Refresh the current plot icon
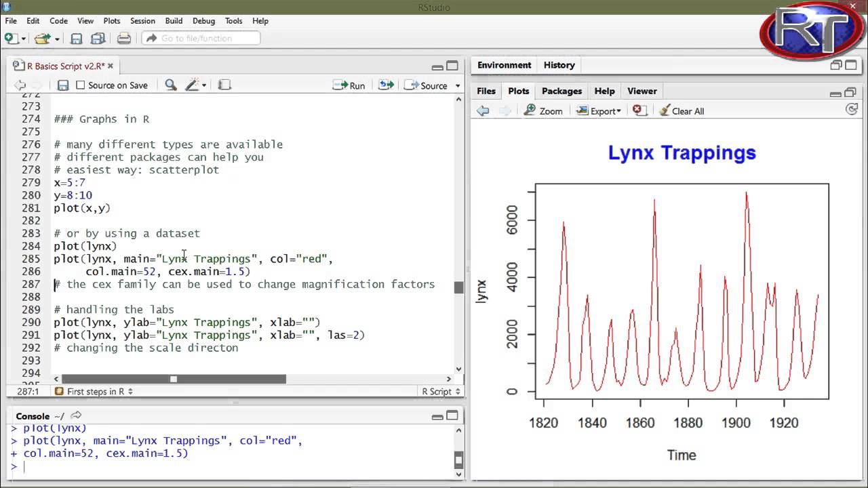 tap(852, 109)
